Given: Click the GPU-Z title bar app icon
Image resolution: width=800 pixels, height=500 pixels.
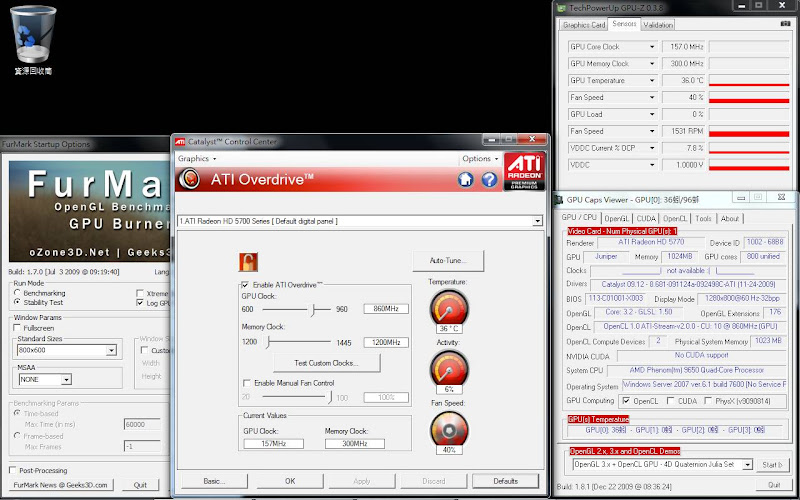Looking at the screenshot, I should (561, 8).
